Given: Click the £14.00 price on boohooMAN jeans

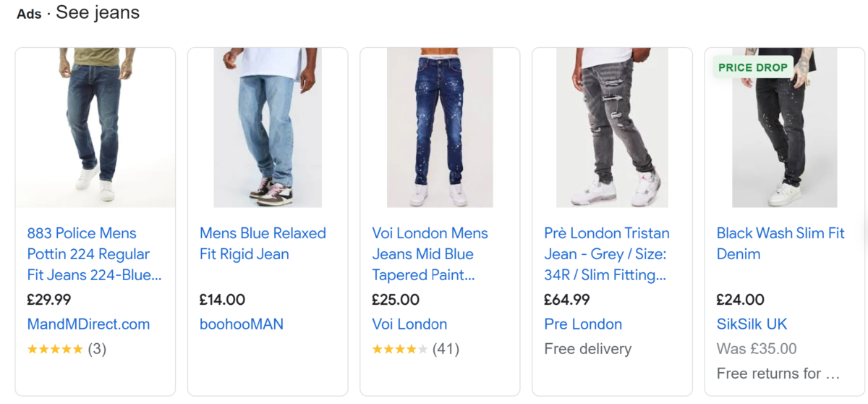Looking at the screenshot, I should tap(222, 300).
